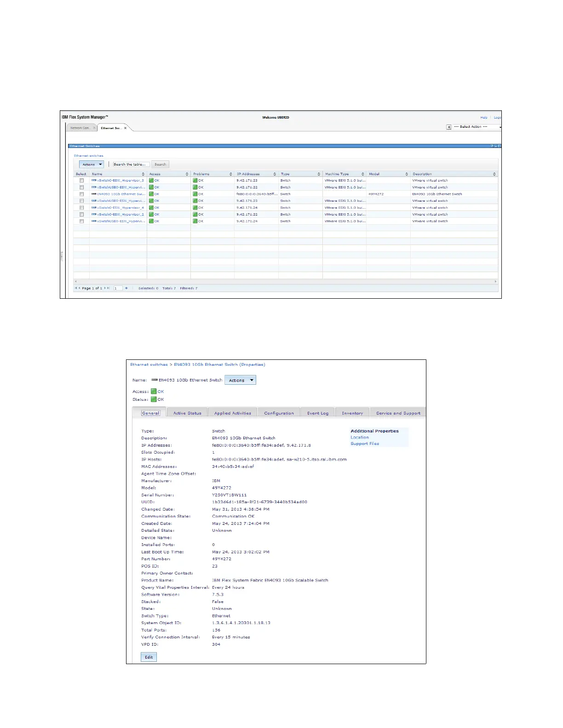Click the Edit button
This screenshot has width=563, height=728.
[149, 657]
